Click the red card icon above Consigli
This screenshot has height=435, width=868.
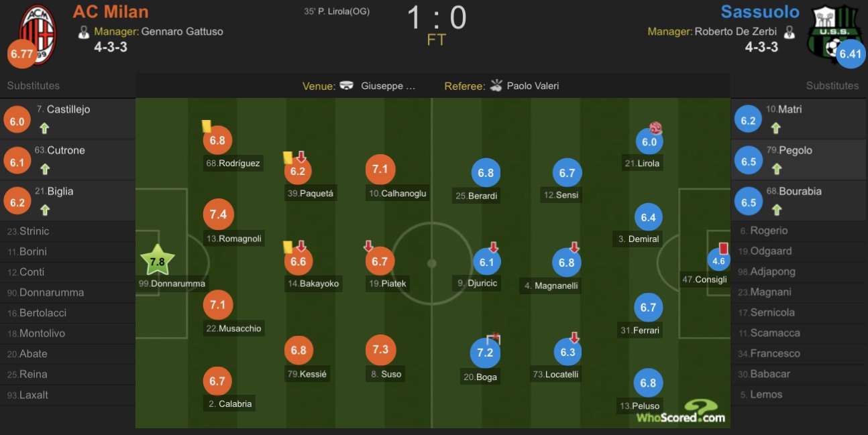point(723,248)
